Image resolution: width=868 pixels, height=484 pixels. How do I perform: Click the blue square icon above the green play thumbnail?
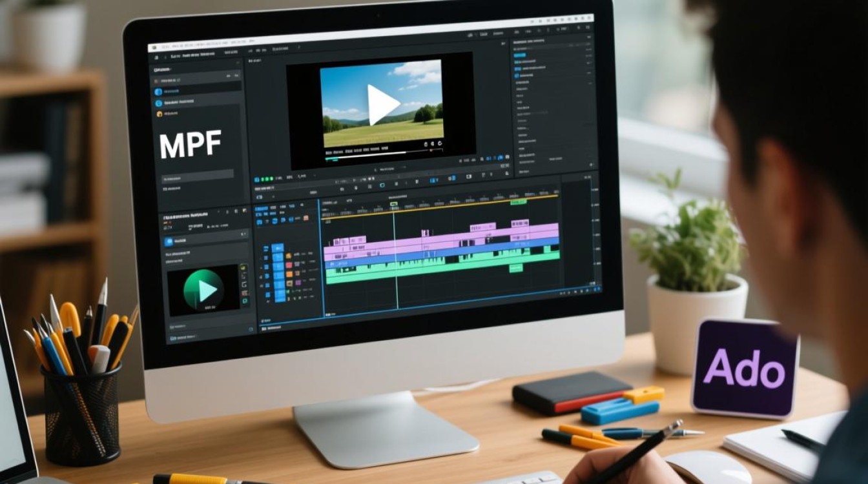click(x=169, y=242)
